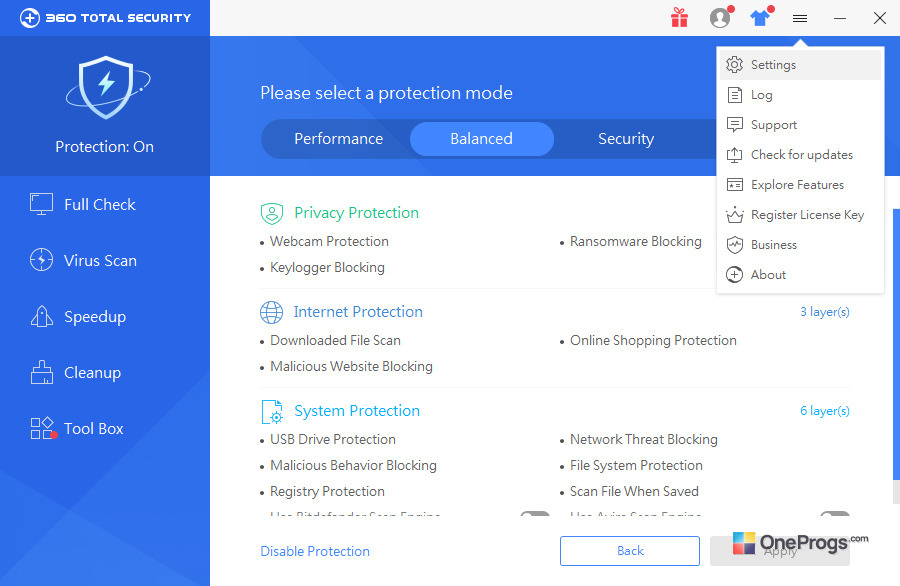Click the Back button
Image resolution: width=900 pixels, height=586 pixels.
(x=630, y=551)
